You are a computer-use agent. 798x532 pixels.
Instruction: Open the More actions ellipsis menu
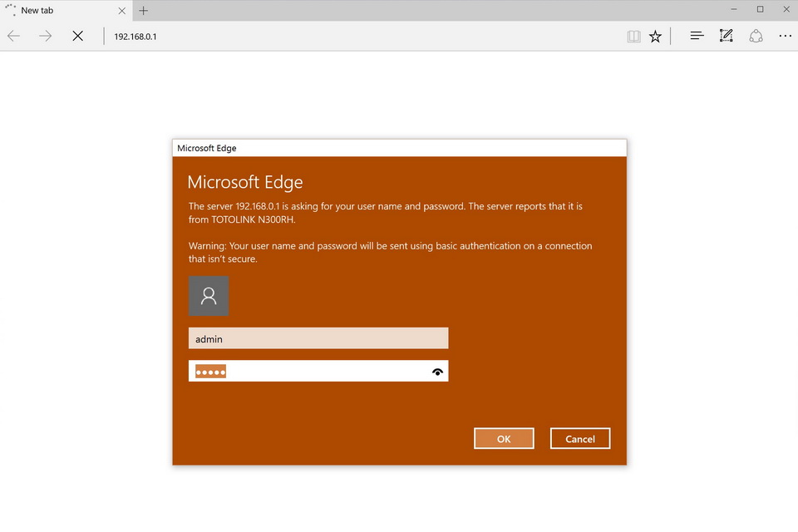click(785, 36)
